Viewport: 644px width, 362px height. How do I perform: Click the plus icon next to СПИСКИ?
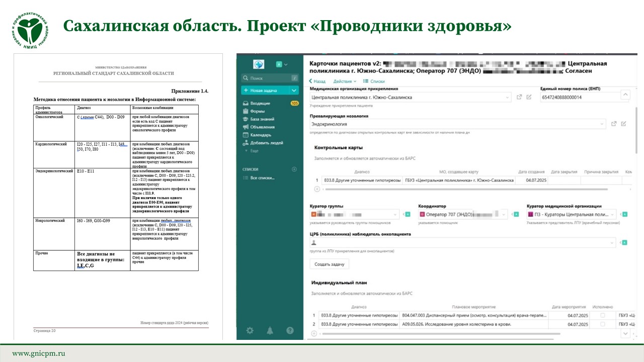tap(294, 169)
